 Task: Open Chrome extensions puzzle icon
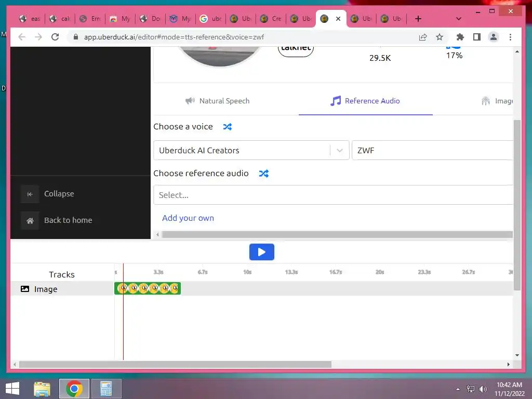pos(460,37)
